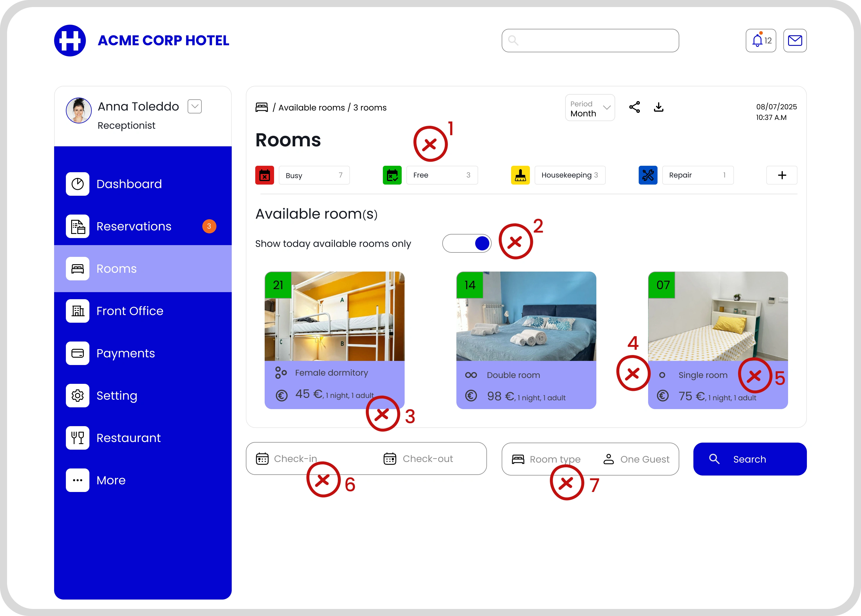Expand Anna Toleddo profile dropdown arrow
The image size is (861, 616).
click(x=195, y=107)
